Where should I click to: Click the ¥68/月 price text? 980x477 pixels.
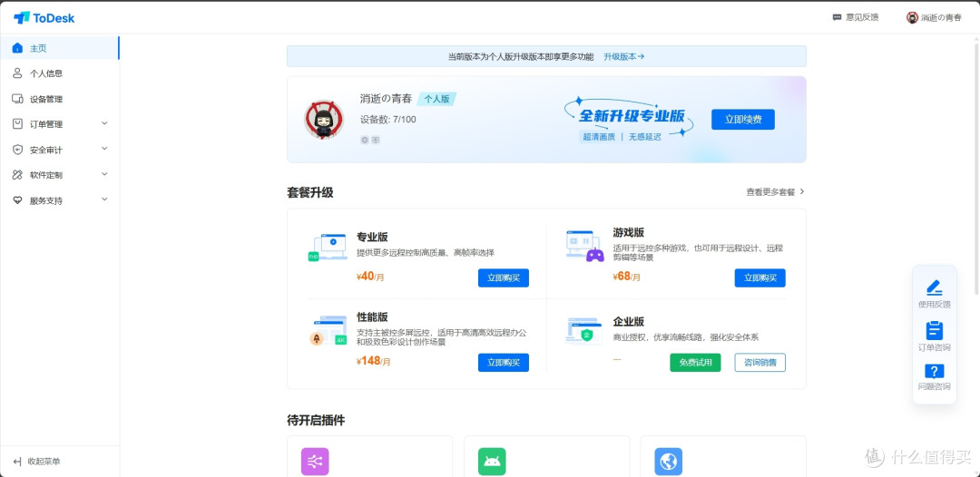(x=626, y=277)
